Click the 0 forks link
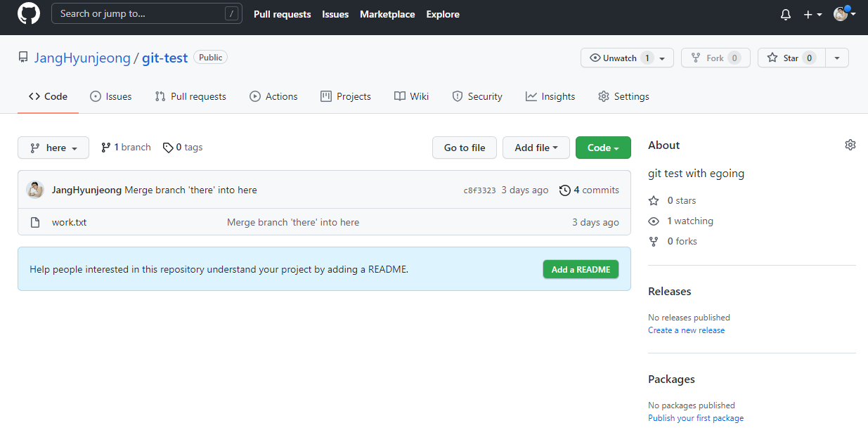This screenshot has height=442, width=868. 673,241
